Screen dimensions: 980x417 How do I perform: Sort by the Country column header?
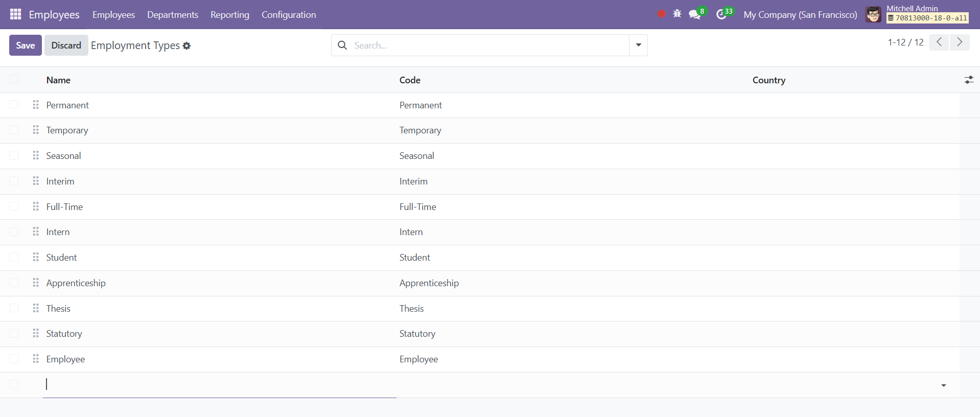pyautogui.click(x=769, y=80)
